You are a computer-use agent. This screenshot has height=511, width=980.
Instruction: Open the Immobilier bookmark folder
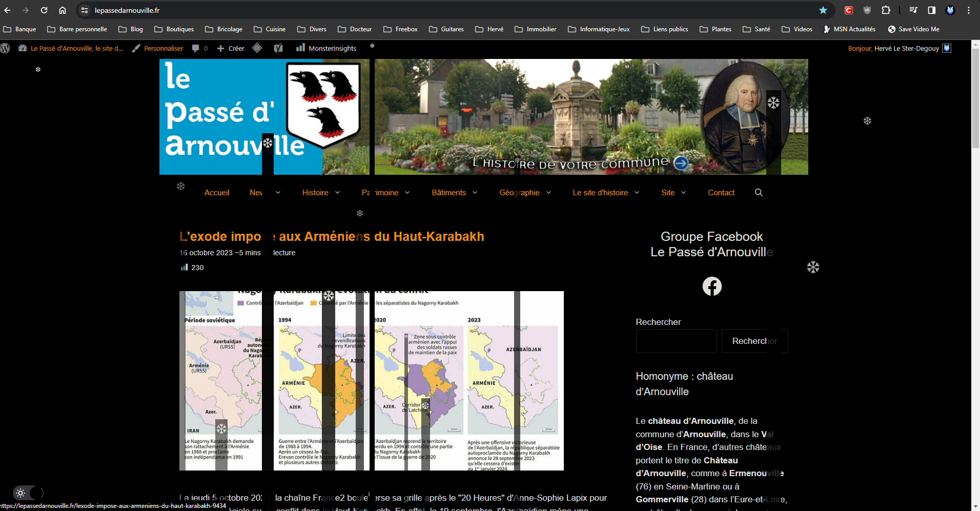coord(536,29)
